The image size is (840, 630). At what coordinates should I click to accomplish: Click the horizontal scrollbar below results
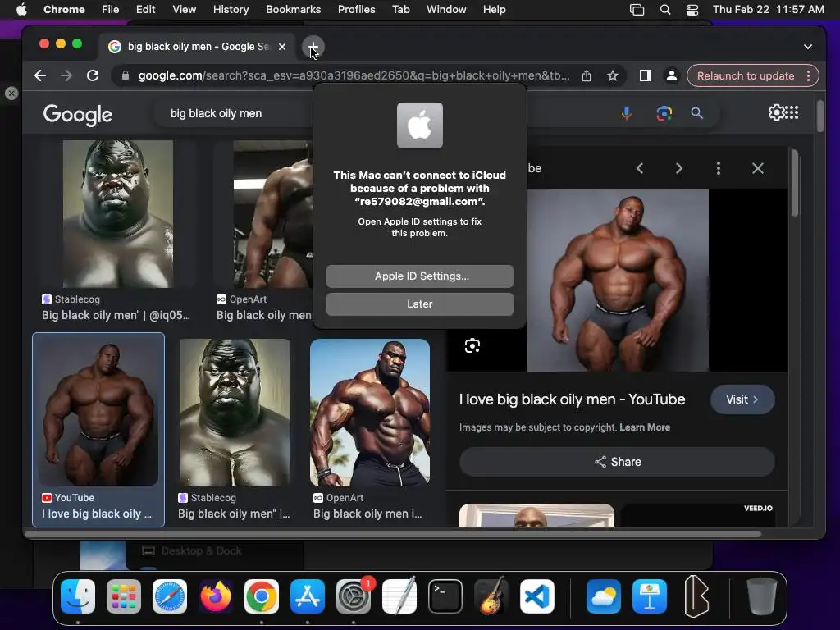coord(393,533)
